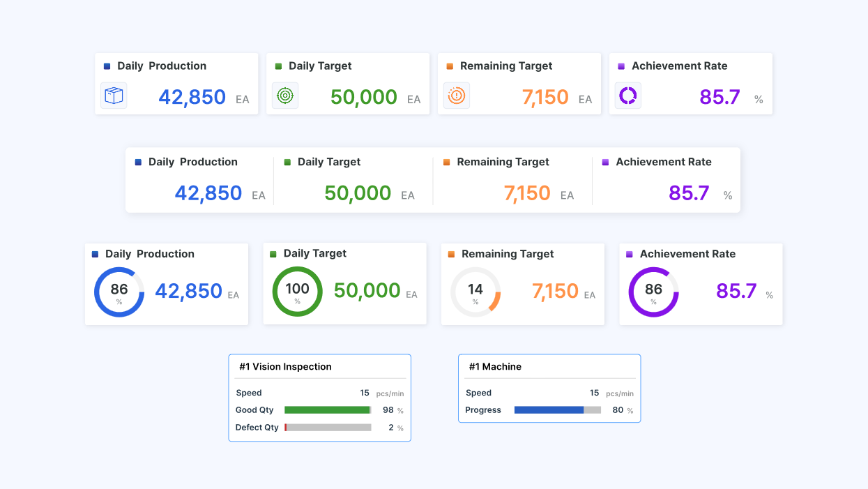The width and height of the screenshot is (868, 489).
Task: Click the Defect Qty progress bar
Action: point(328,428)
